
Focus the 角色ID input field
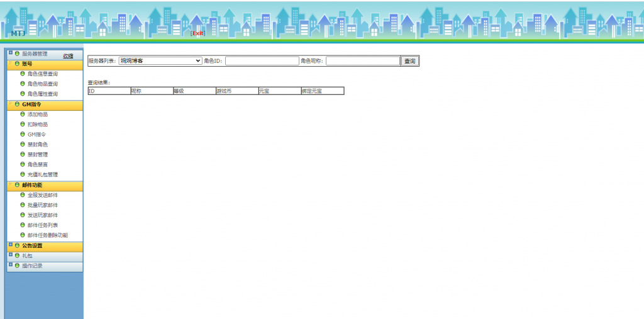click(262, 61)
